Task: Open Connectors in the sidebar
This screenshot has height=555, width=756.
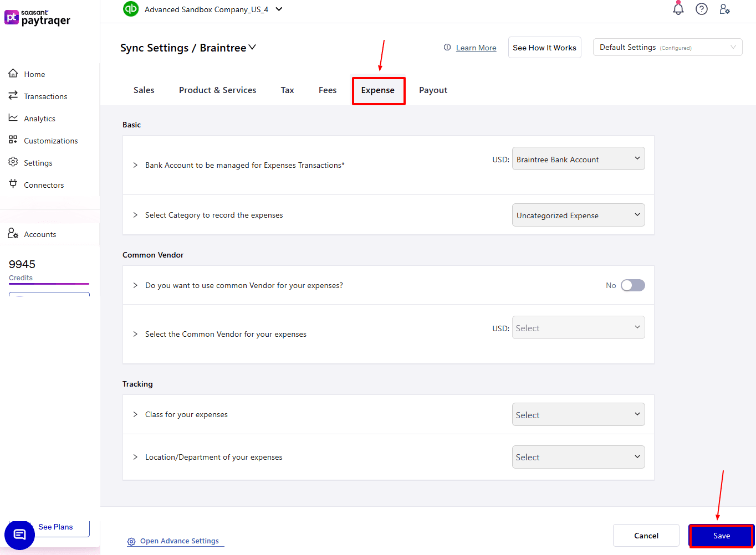Action: (44, 185)
